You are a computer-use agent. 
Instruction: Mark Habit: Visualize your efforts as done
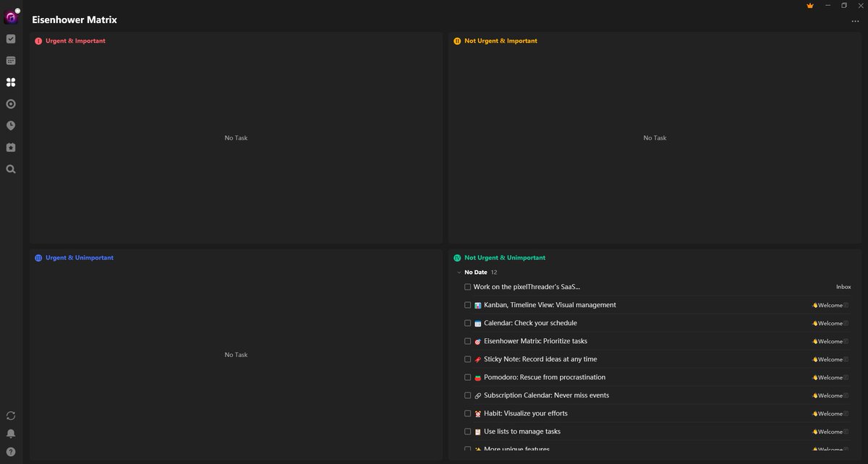467,413
